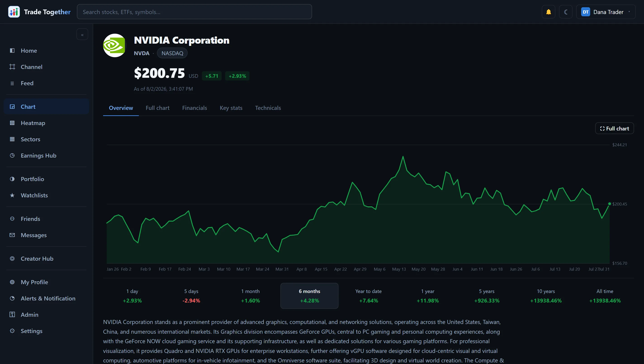
Task: Click the $244.21 axis label
Action: tap(620, 145)
